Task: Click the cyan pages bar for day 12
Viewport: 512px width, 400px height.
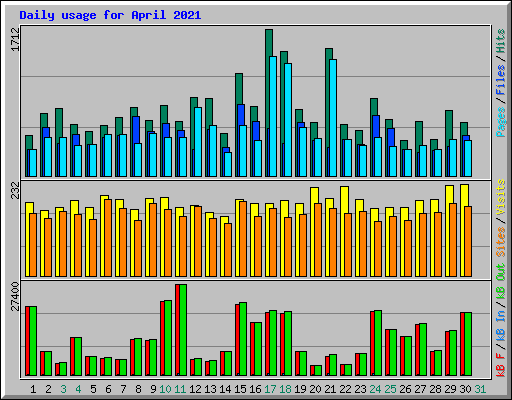Action: 198,142
